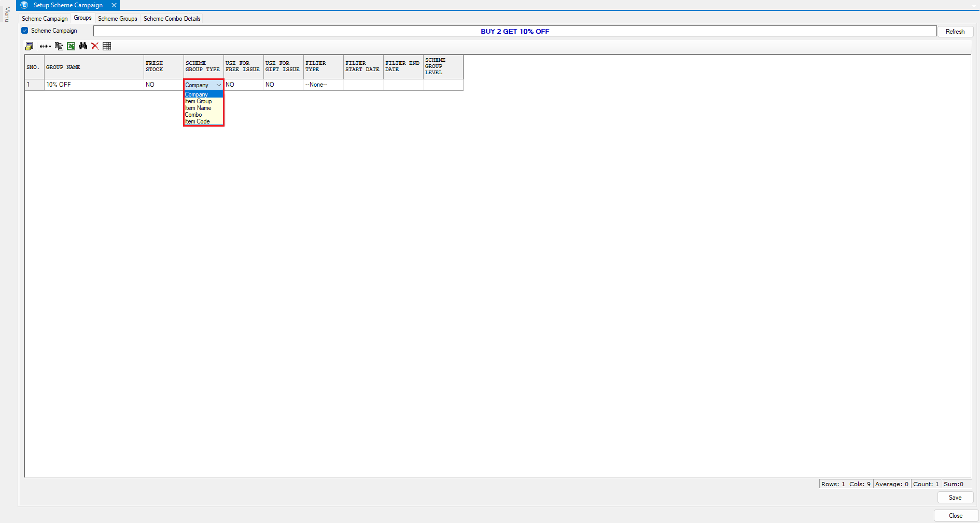This screenshot has width=980, height=523.
Task: Click the 10% OFF group name cell
Action: point(93,85)
